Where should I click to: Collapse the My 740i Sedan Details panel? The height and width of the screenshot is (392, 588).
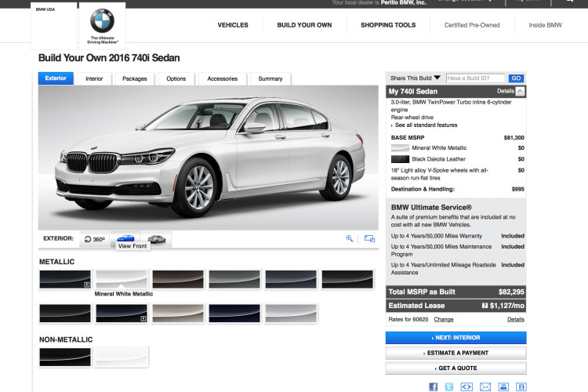[x=520, y=91]
